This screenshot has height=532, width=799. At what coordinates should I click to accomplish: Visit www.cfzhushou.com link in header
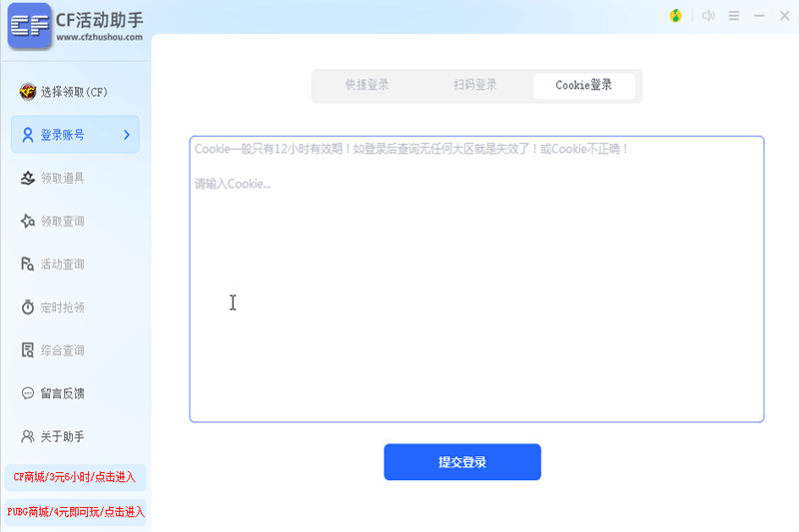[x=99, y=37]
